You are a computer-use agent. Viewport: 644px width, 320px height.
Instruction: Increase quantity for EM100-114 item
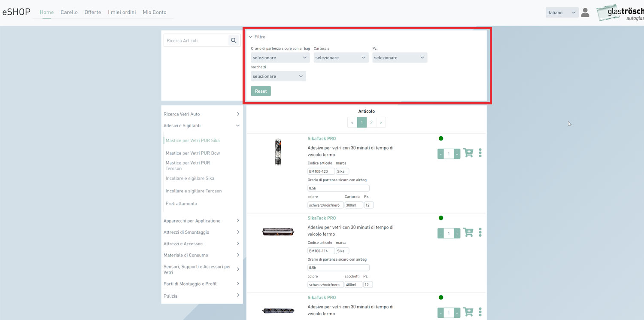pos(457,233)
